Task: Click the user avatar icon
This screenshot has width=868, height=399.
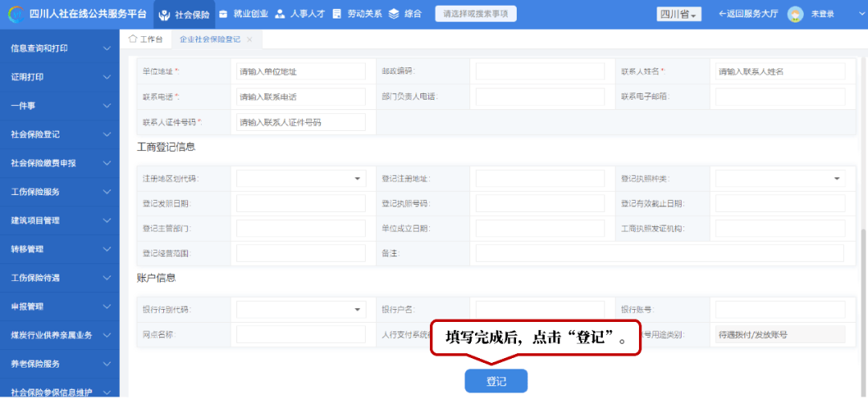Action: (795, 14)
